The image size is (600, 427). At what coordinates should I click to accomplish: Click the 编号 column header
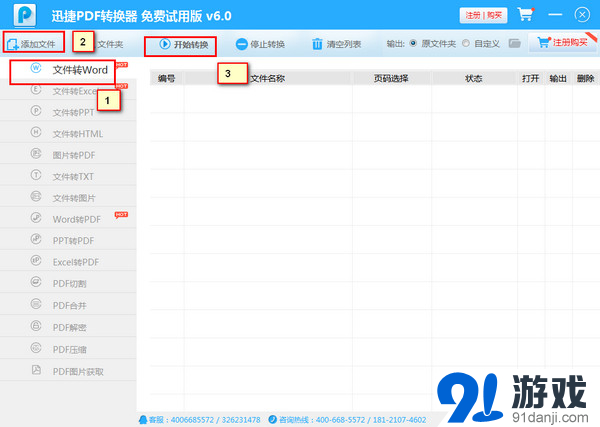[x=166, y=78]
